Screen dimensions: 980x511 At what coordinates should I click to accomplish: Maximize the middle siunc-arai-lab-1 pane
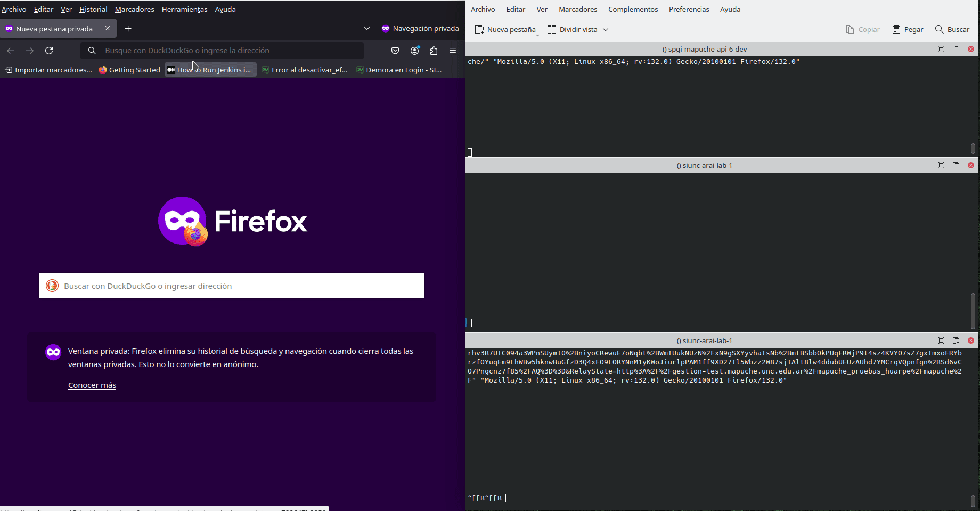coord(941,165)
